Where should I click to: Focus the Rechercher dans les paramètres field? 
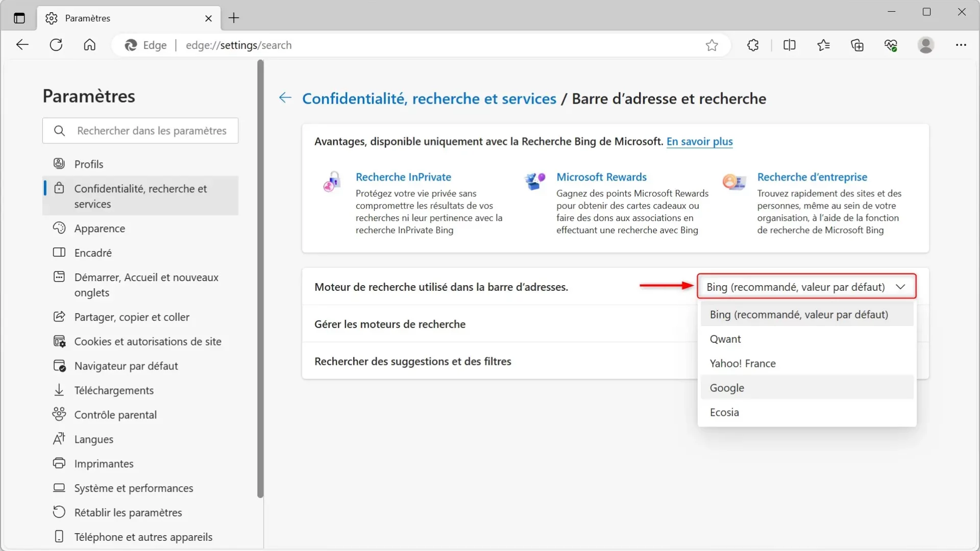[140, 131]
